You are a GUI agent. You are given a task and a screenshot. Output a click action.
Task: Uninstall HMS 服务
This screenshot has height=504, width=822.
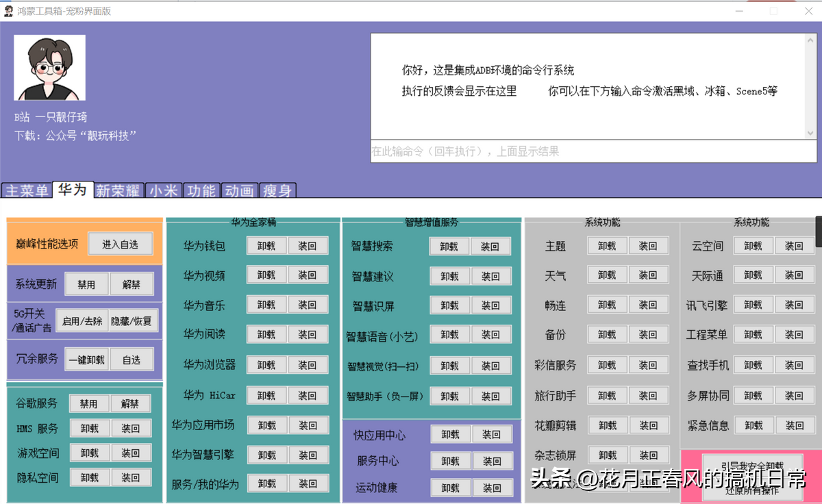pyautogui.click(x=90, y=428)
